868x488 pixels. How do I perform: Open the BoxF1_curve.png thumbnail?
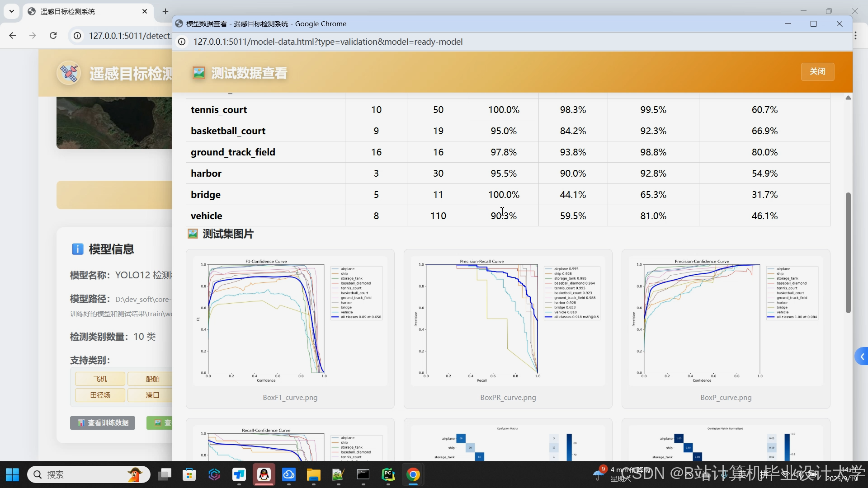290,321
